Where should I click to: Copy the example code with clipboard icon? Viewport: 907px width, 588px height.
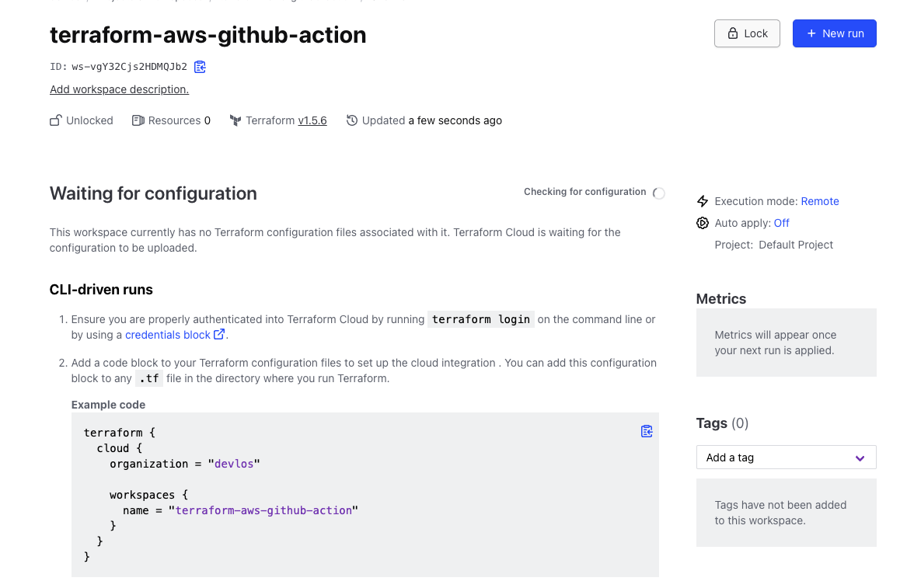click(647, 431)
